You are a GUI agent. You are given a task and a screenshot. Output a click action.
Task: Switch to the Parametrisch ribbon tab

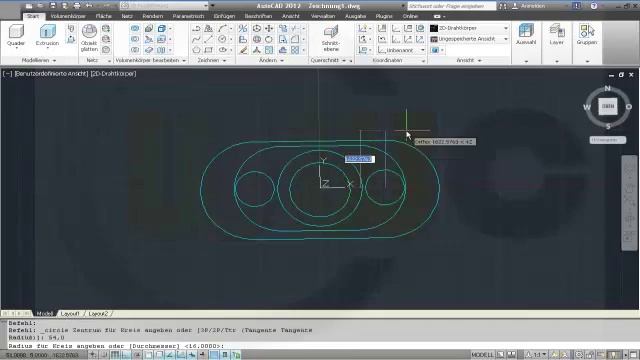click(188, 16)
